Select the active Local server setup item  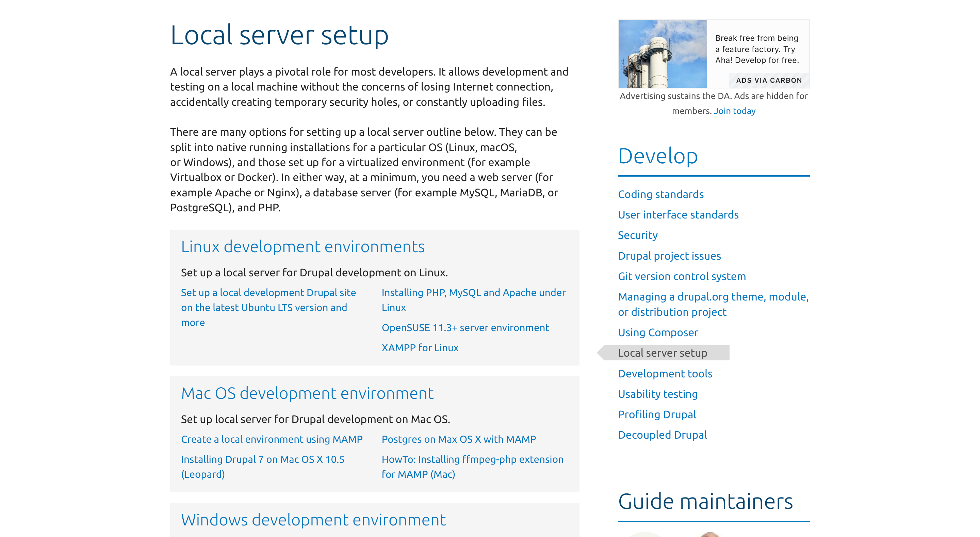(662, 353)
